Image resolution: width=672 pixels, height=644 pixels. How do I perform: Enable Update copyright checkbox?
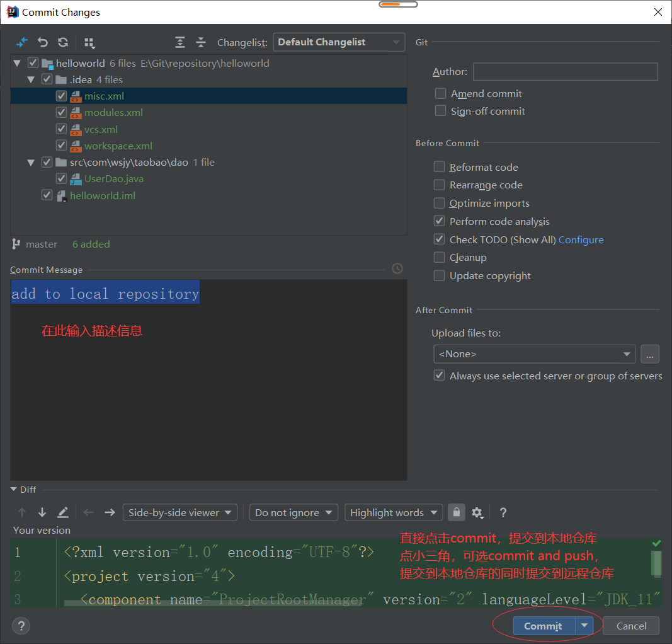439,275
